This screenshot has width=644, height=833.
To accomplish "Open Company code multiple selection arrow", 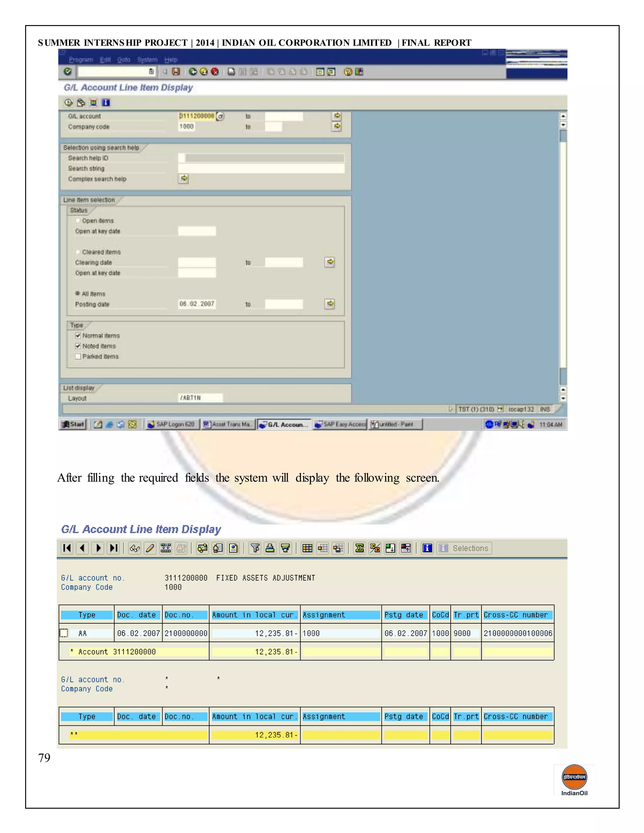I will click(x=337, y=126).
